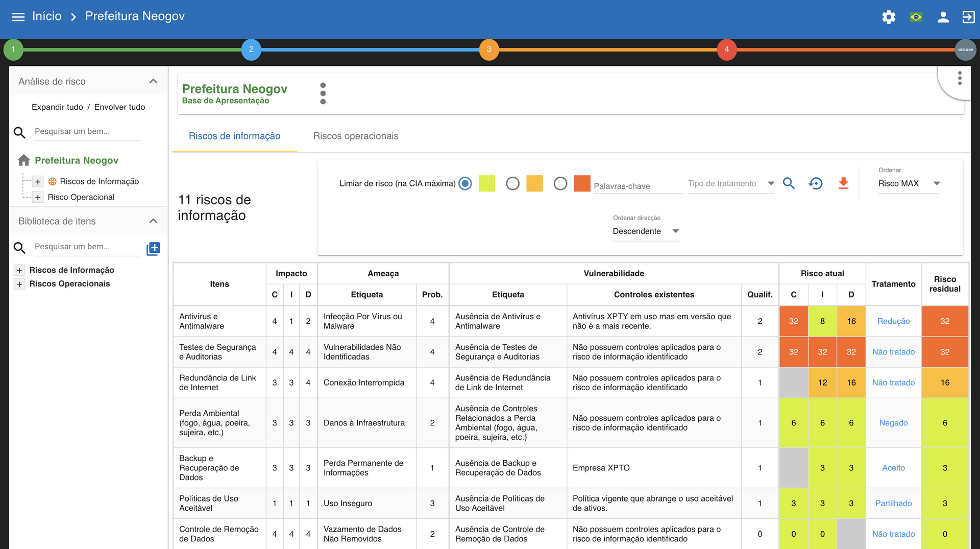Click the red download export icon
Viewport: 980px width, 549px height.
coord(843,183)
